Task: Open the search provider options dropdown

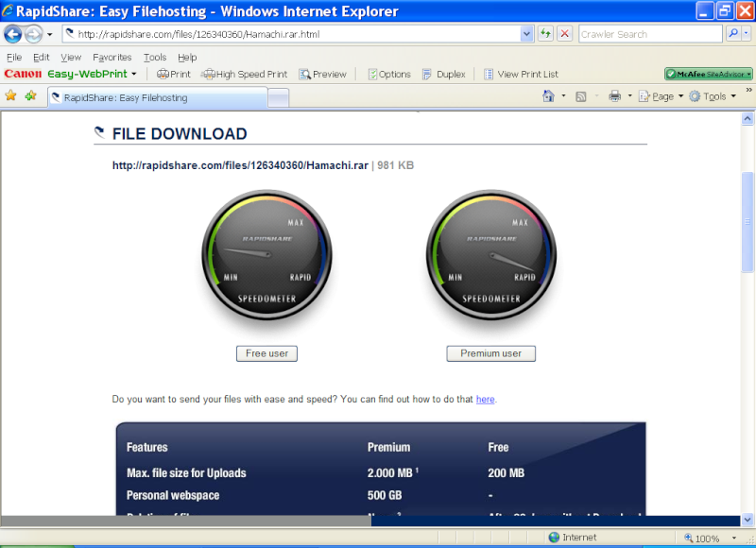Action: pos(746,34)
